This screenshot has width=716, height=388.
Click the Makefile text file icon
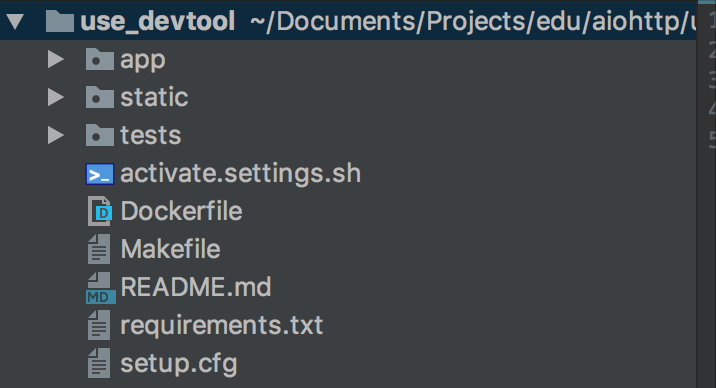tap(99, 249)
